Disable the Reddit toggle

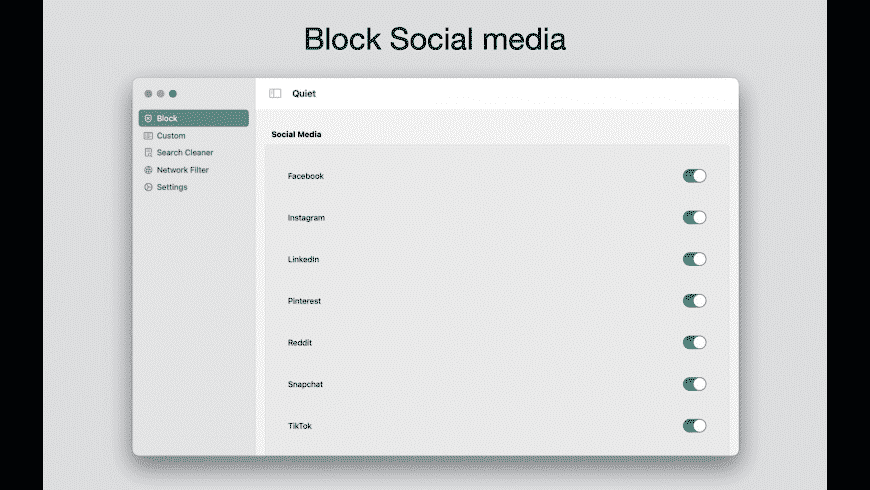694,342
